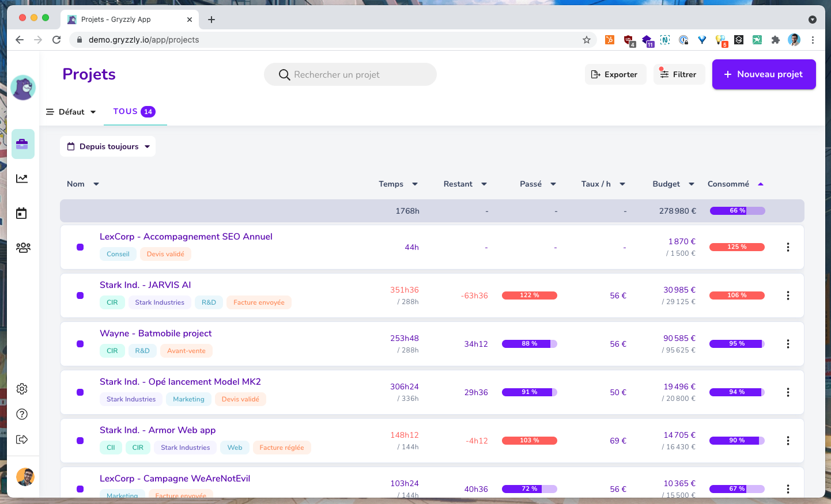
Task: Open the Chrome three-dot menu
Action: 813,40
